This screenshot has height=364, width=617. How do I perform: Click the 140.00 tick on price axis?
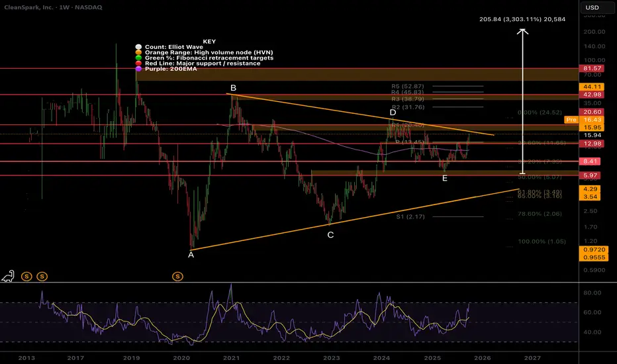594,46
